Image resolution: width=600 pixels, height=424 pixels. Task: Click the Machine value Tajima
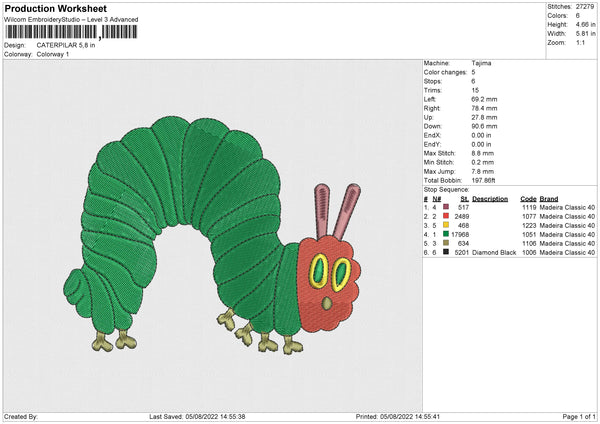pos(481,63)
